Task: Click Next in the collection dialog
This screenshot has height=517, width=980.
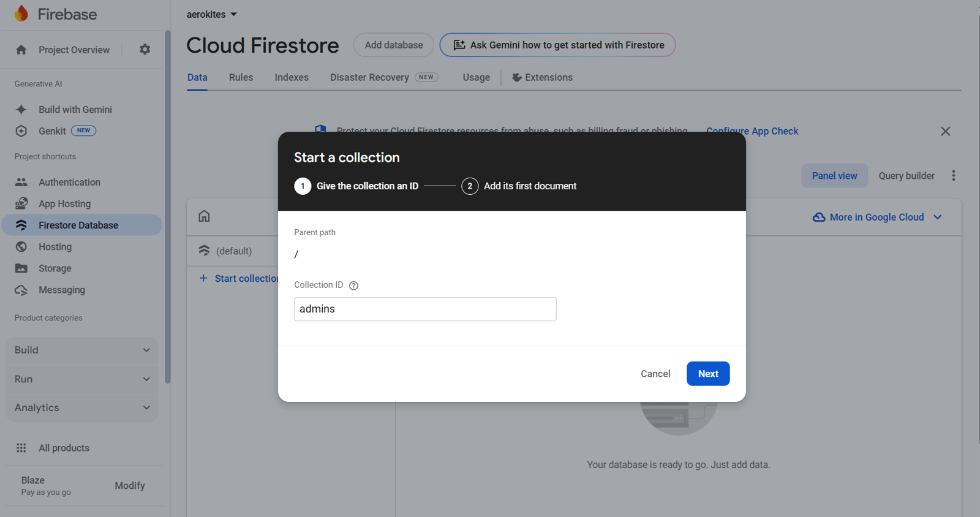Action: [x=708, y=374]
